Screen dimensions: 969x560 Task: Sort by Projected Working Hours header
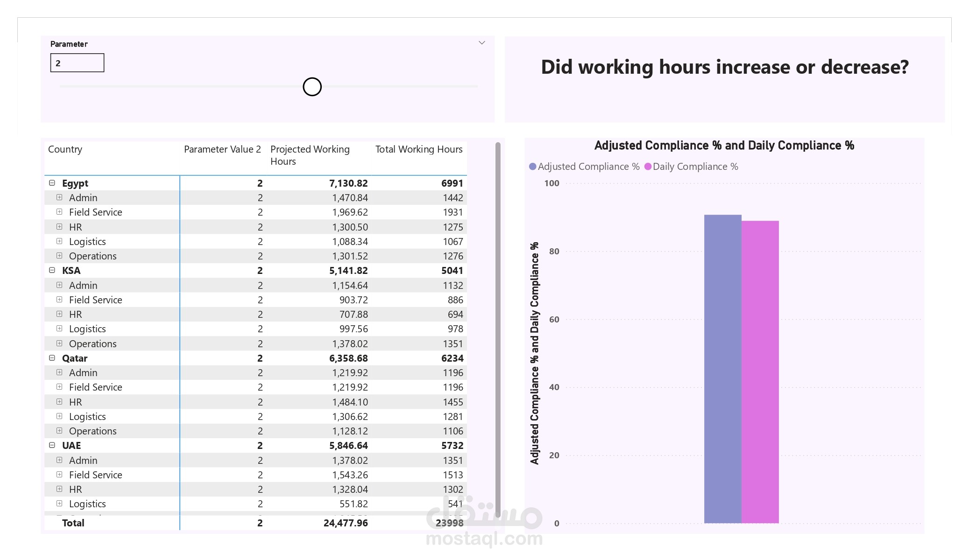(310, 155)
